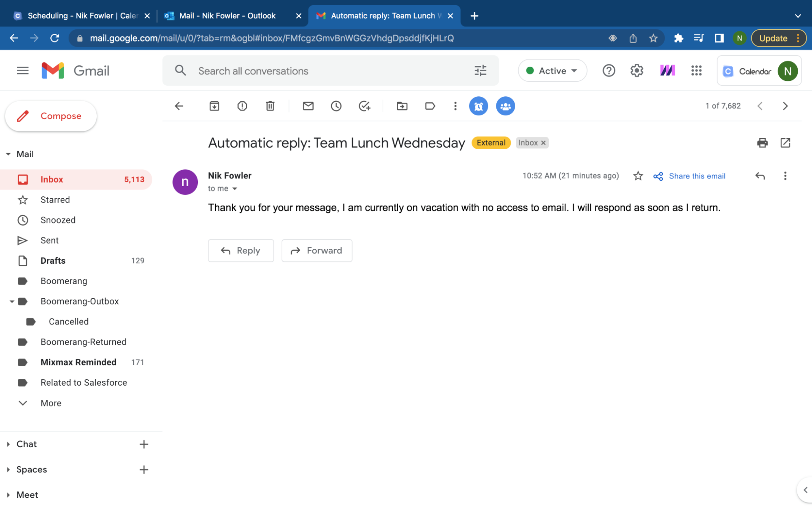This screenshot has width=812, height=508.
Task: Mark the email as unread
Action: tap(308, 106)
